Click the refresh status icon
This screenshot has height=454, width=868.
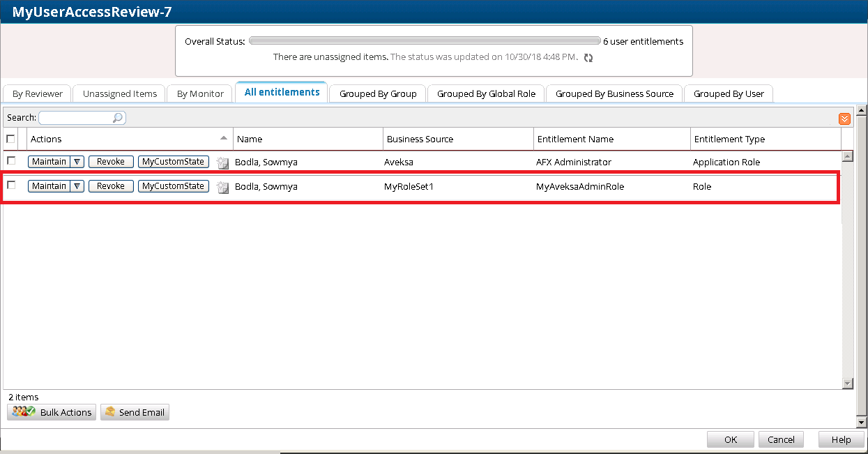588,58
